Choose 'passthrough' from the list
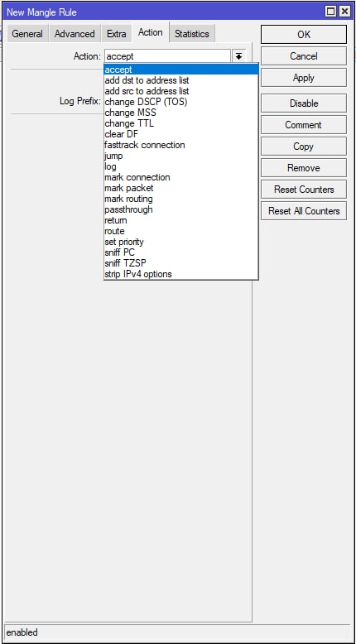 pos(181,209)
